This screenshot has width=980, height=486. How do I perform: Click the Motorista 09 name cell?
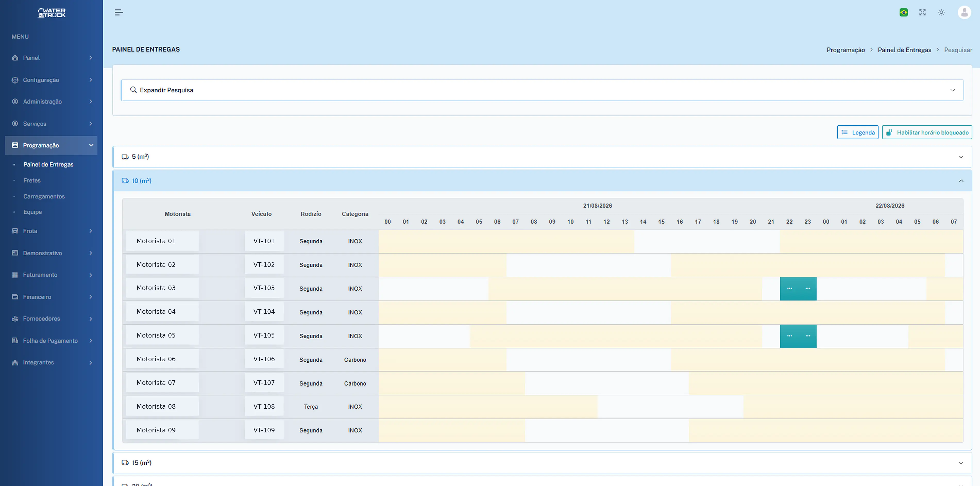[x=163, y=430]
